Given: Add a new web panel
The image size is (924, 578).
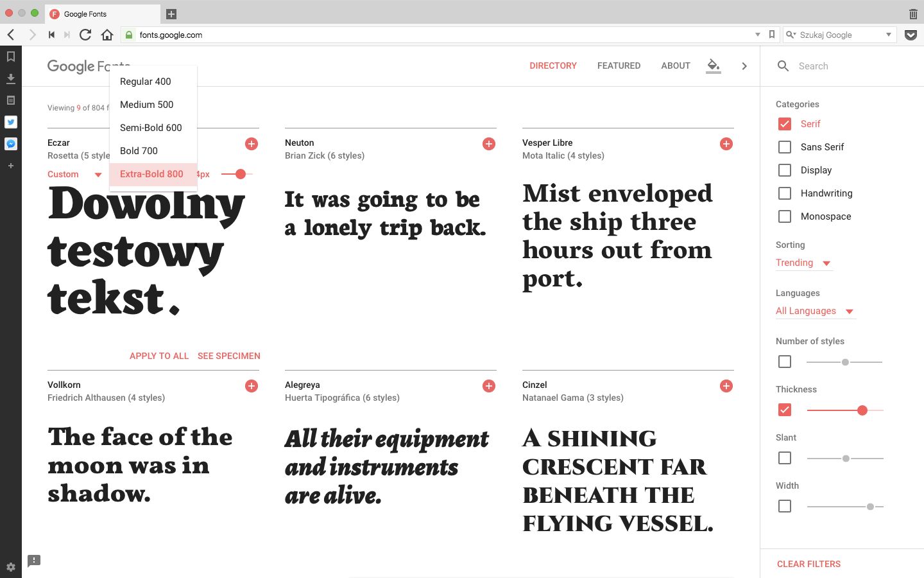Looking at the screenshot, I should [x=11, y=166].
